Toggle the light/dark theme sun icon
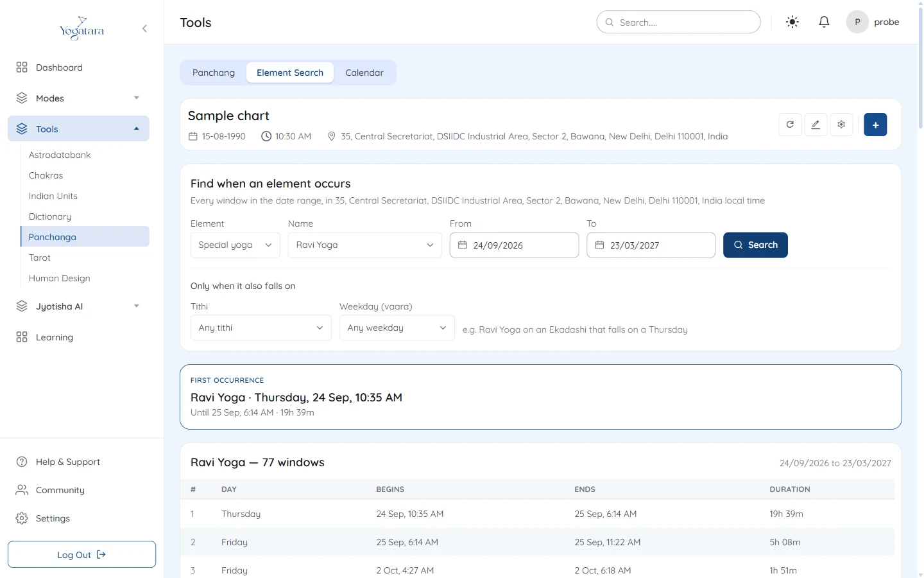The height and width of the screenshot is (578, 924). [x=792, y=22]
